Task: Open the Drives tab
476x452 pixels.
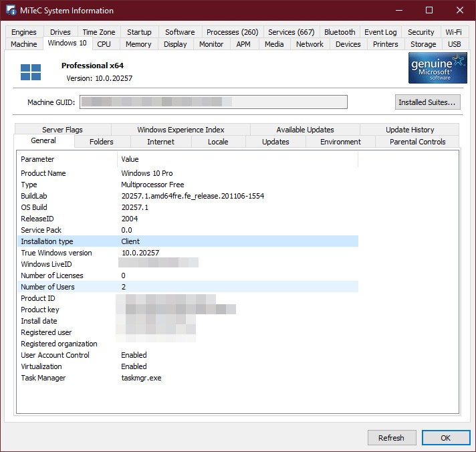Action: (60, 32)
